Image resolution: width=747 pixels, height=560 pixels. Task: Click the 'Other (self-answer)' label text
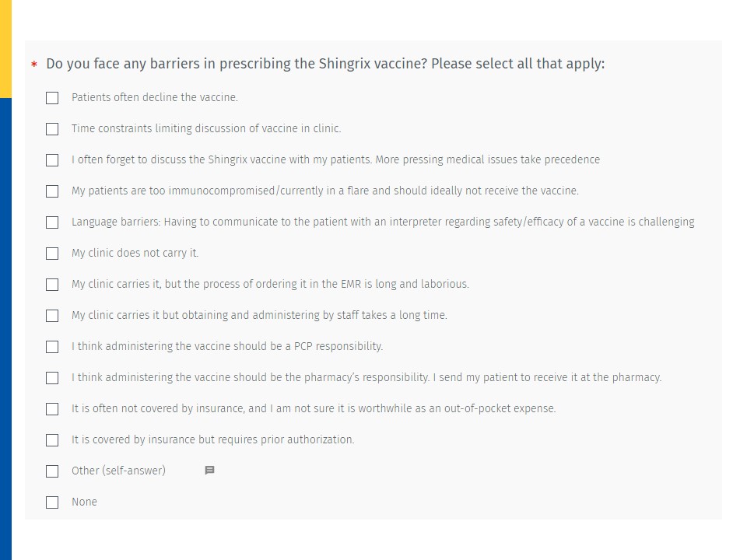(x=118, y=471)
